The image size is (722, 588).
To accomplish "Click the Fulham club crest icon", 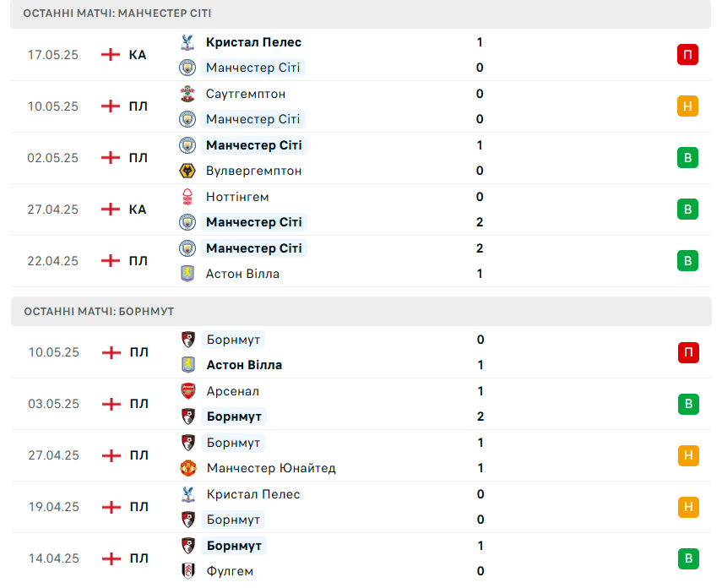I will click(187, 571).
